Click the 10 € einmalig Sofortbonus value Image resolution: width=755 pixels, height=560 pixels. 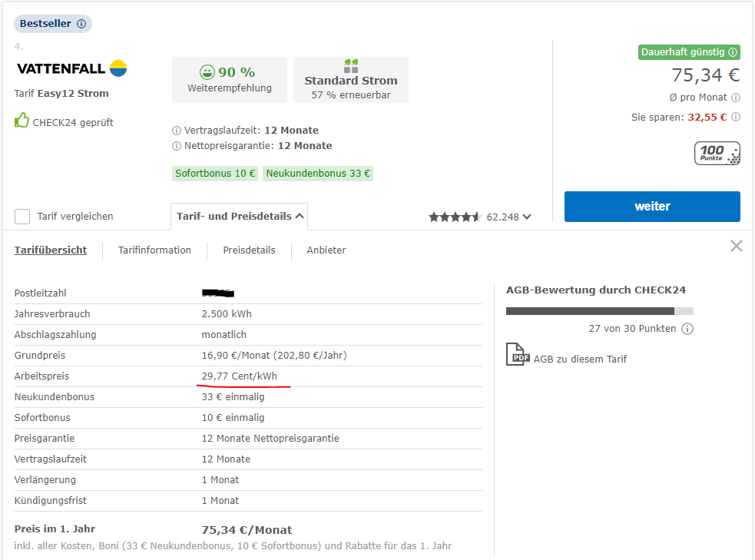tap(233, 418)
